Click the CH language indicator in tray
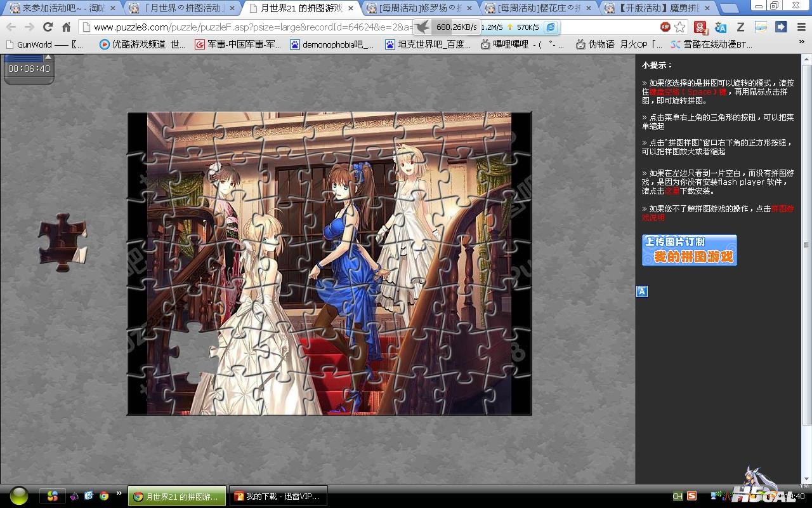 coord(678,497)
